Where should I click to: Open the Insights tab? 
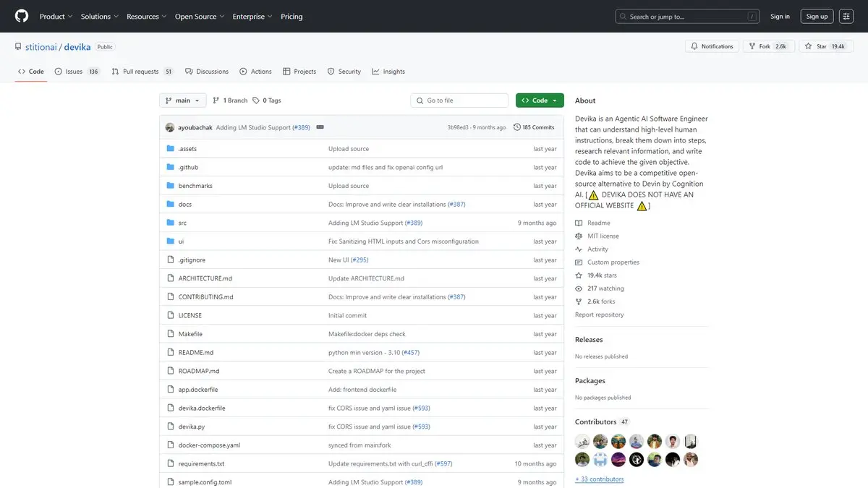[388, 72]
